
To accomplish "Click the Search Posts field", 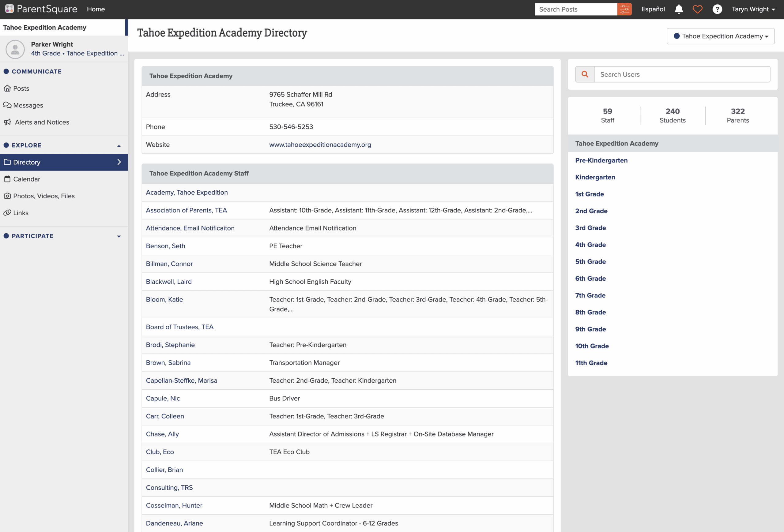I will point(576,9).
